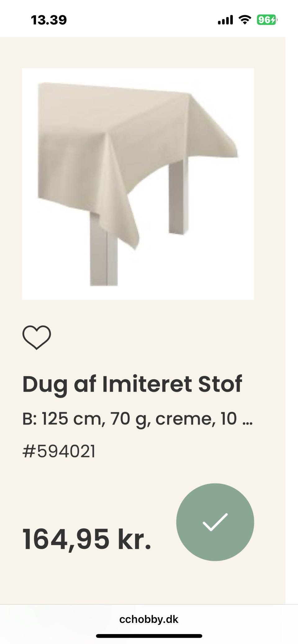This screenshot has width=298, height=644.
Task: Tap the home indicator bar at the bottom
Action: pyautogui.click(x=149, y=636)
